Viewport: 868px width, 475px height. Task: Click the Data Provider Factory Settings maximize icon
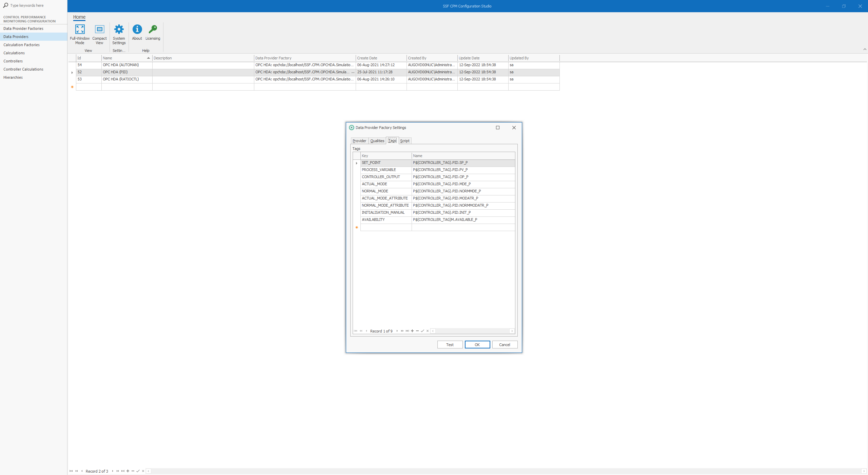click(497, 128)
